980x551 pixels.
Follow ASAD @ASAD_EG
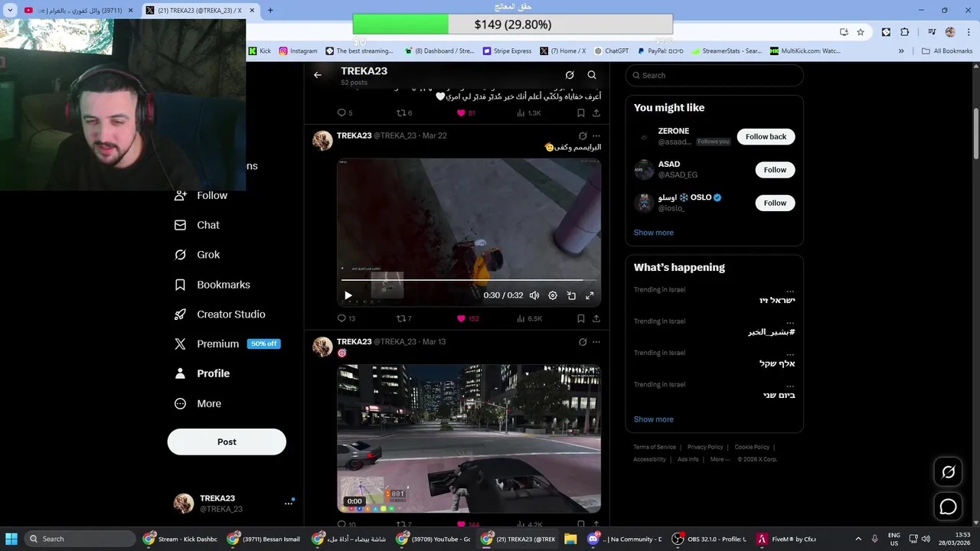pos(775,170)
